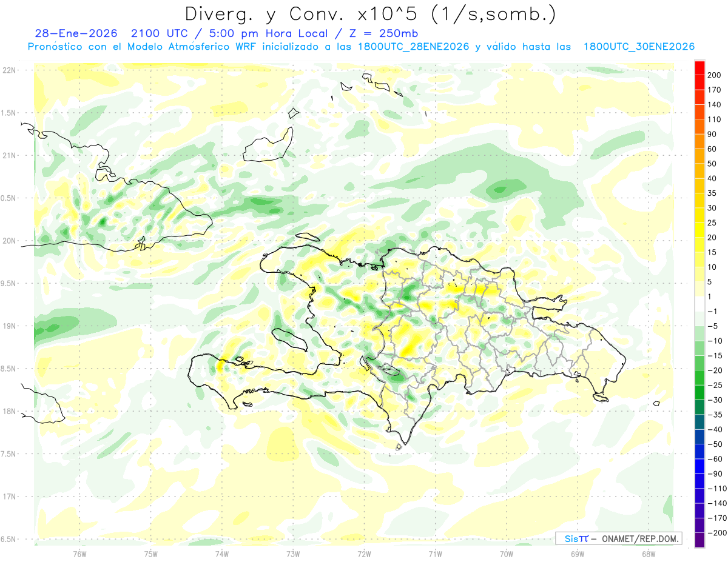The height and width of the screenshot is (562, 728).
Task: Click the '71W' longitude label
Action: (435, 554)
